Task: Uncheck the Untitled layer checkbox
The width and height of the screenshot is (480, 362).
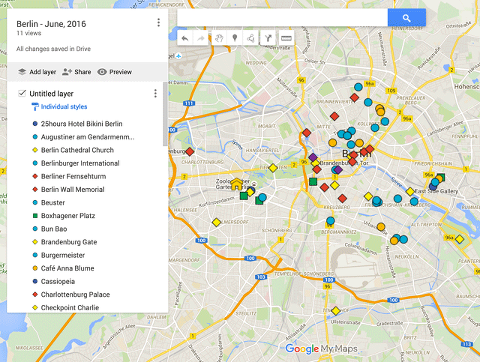Action: [22, 93]
